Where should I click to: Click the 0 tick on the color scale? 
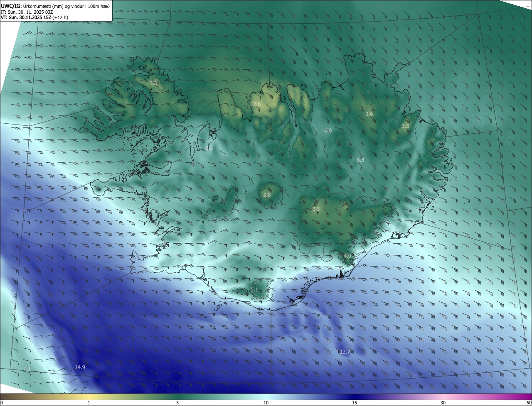(1, 403)
